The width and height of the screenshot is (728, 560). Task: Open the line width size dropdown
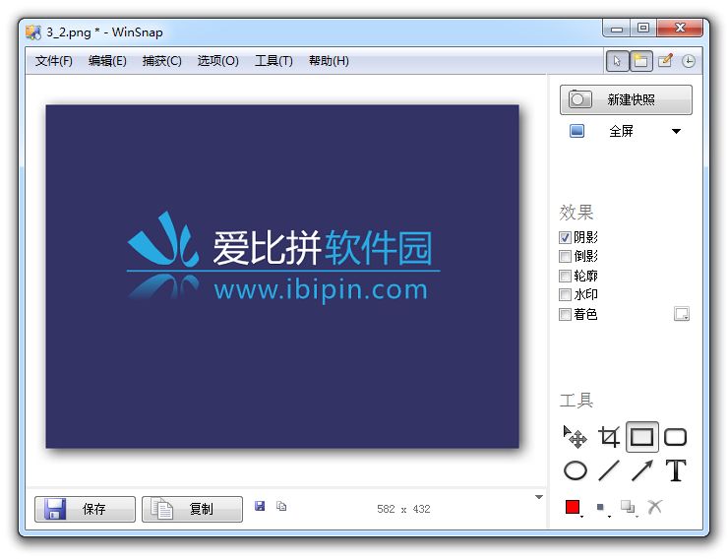(602, 508)
